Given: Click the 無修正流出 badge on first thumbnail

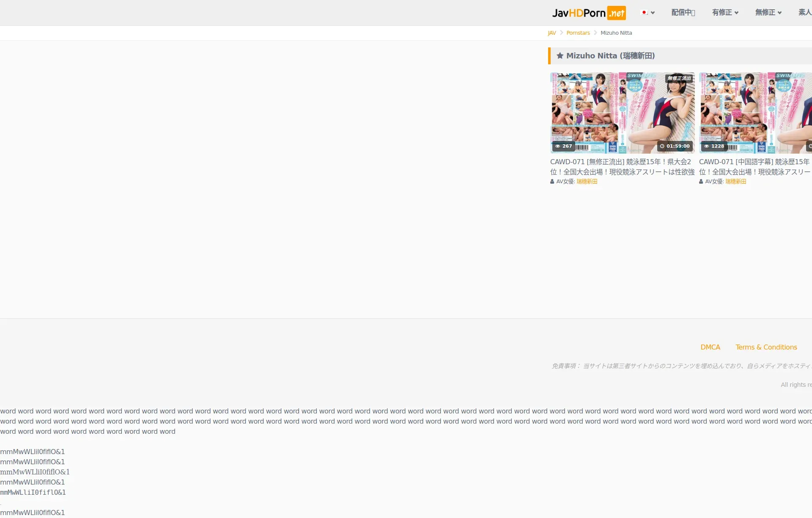Looking at the screenshot, I should click(679, 78).
